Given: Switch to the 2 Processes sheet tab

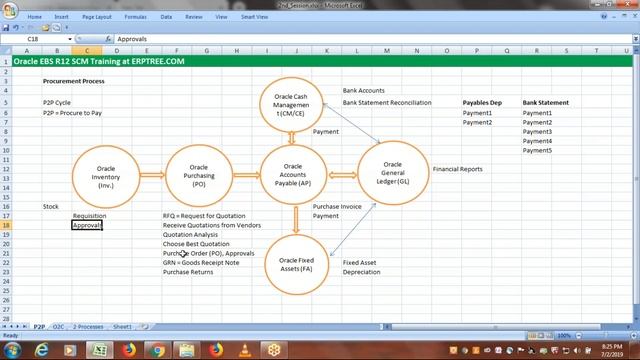Looking at the screenshot, I should (88, 327).
